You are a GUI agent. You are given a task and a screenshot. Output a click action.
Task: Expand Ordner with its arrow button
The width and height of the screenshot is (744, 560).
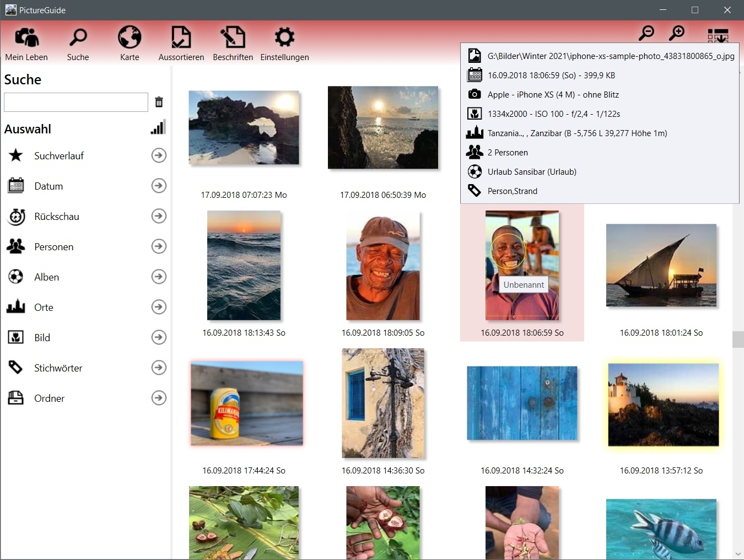pyautogui.click(x=159, y=398)
